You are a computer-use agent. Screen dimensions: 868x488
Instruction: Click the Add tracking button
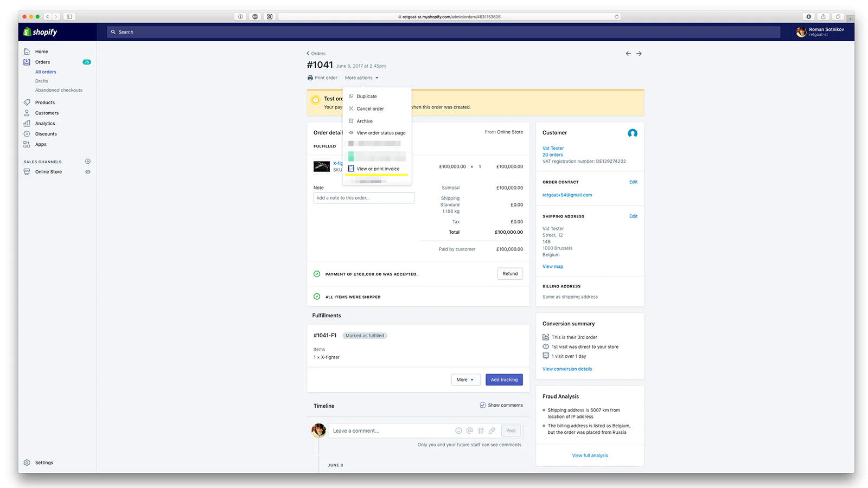pyautogui.click(x=504, y=380)
